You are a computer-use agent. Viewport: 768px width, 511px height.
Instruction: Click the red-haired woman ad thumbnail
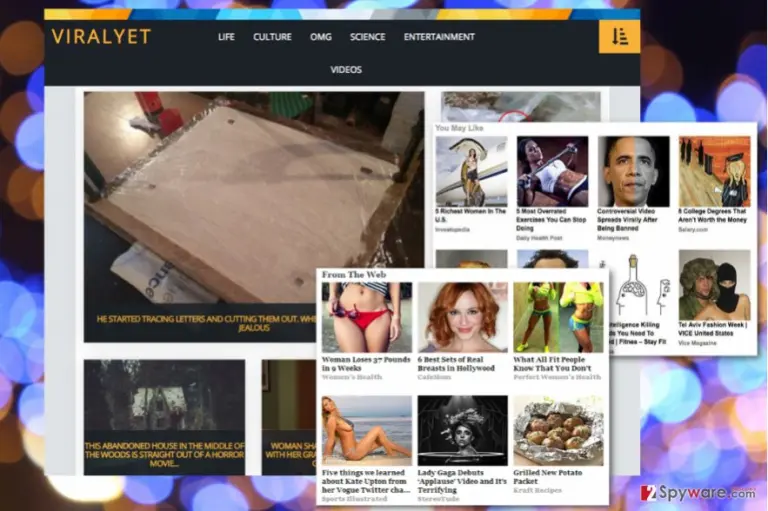462,317
